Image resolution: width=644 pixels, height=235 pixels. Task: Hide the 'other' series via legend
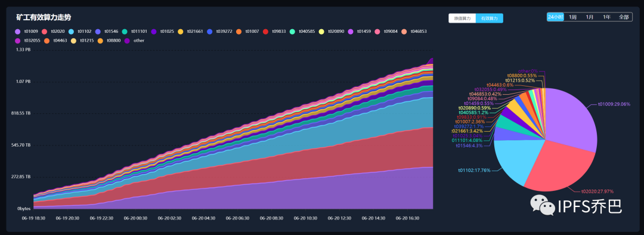click(x=134, y=41)
